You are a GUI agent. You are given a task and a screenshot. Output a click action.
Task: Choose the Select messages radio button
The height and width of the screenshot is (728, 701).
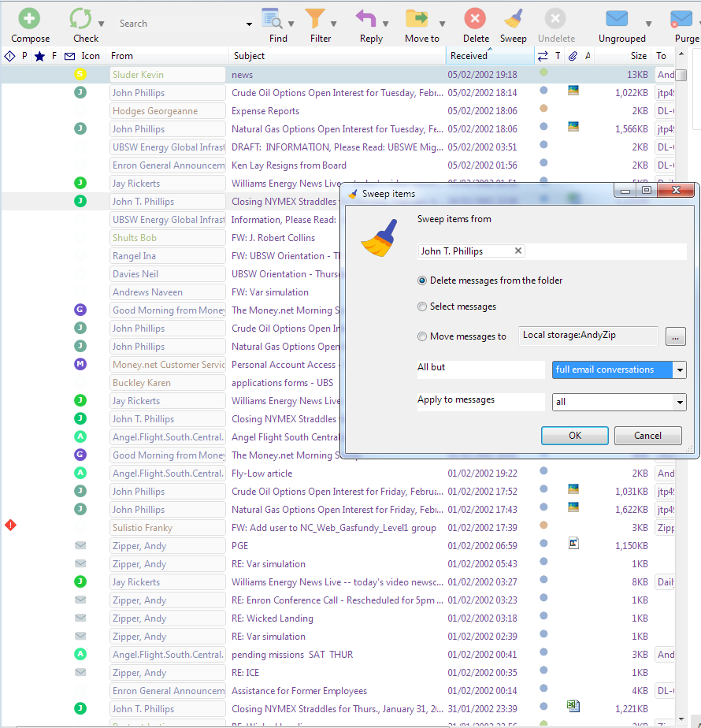point(423,306)
